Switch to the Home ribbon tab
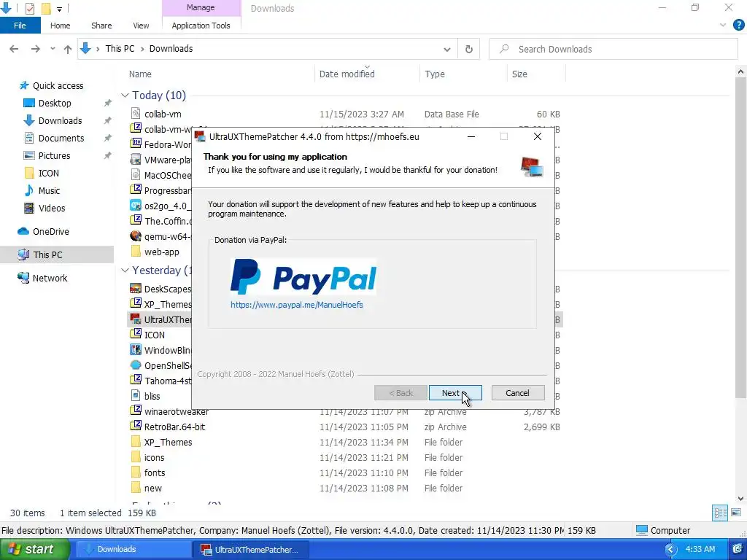Viewport: 747px width, 560px height. [60, 26]
